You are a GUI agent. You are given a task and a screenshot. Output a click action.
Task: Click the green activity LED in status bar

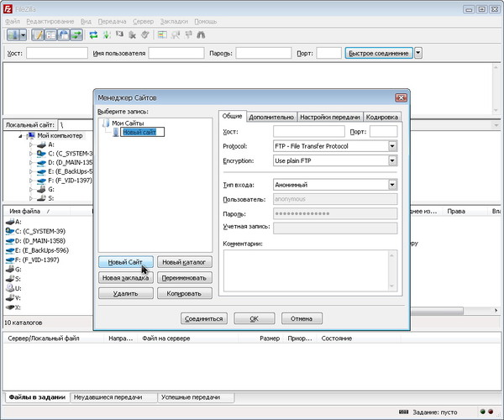tap(482, 412)
